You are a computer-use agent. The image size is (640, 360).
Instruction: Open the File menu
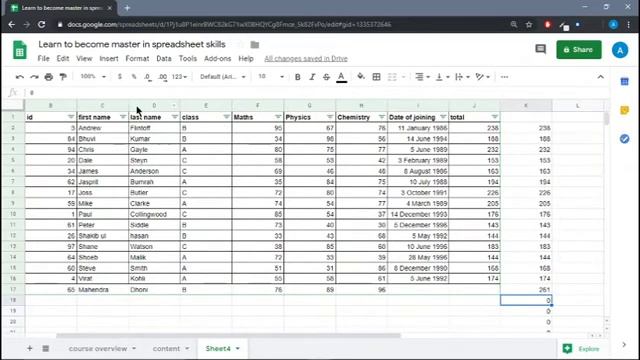coord(43,59)
